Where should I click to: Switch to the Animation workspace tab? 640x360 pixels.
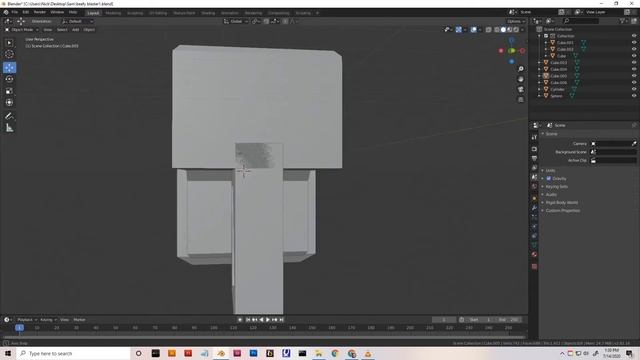pyautogui.click(x=229, y=13)
